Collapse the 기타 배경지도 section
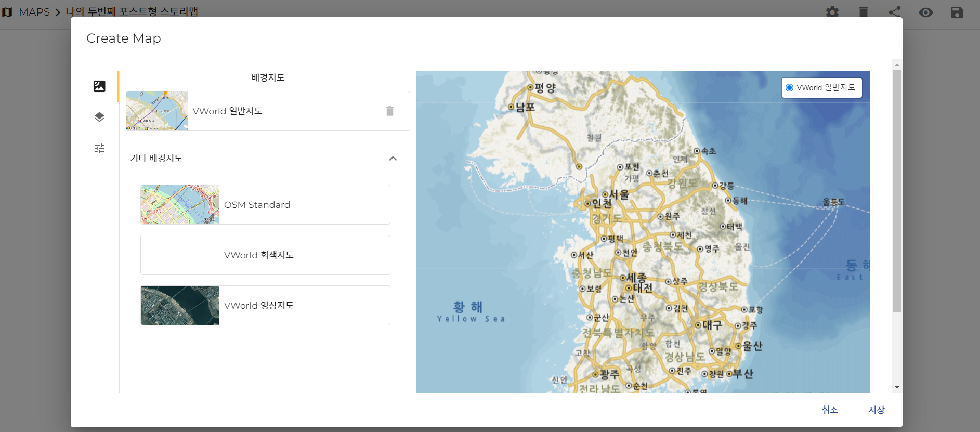 [x=393, y=158]
